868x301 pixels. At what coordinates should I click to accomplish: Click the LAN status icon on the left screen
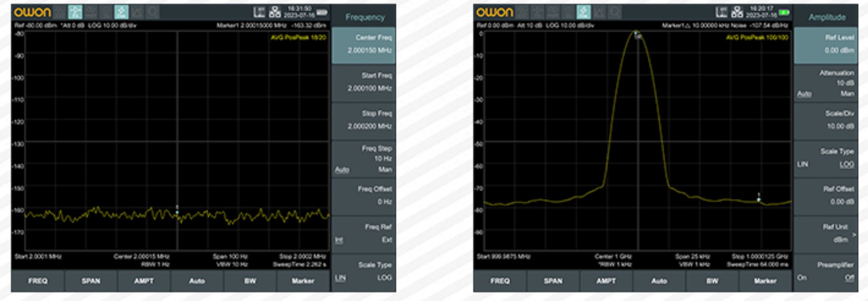[259, 12]
